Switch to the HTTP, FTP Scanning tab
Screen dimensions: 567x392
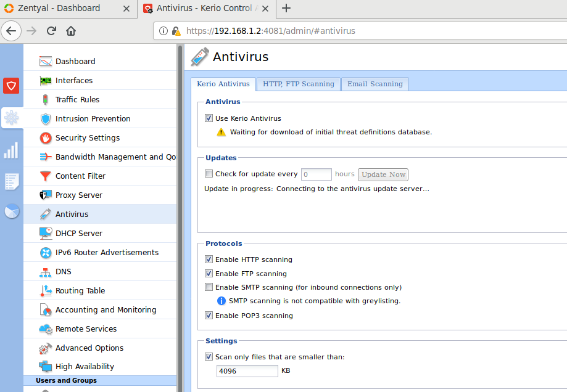click(x=299, y=84)
